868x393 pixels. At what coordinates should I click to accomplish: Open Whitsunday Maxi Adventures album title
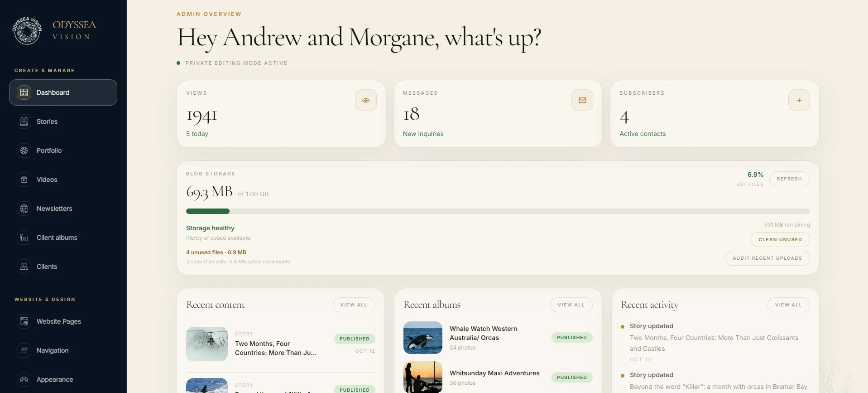click(494, 373)
